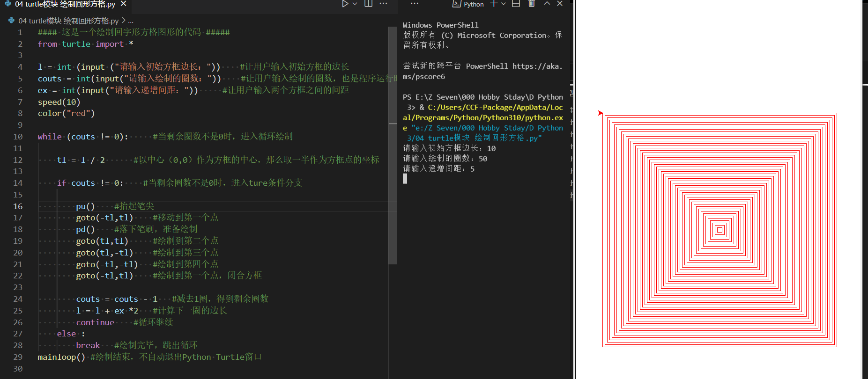Open the editor's More Actions ellipsis menu
This screenshot has width=868, height=379.
[383, 4]
